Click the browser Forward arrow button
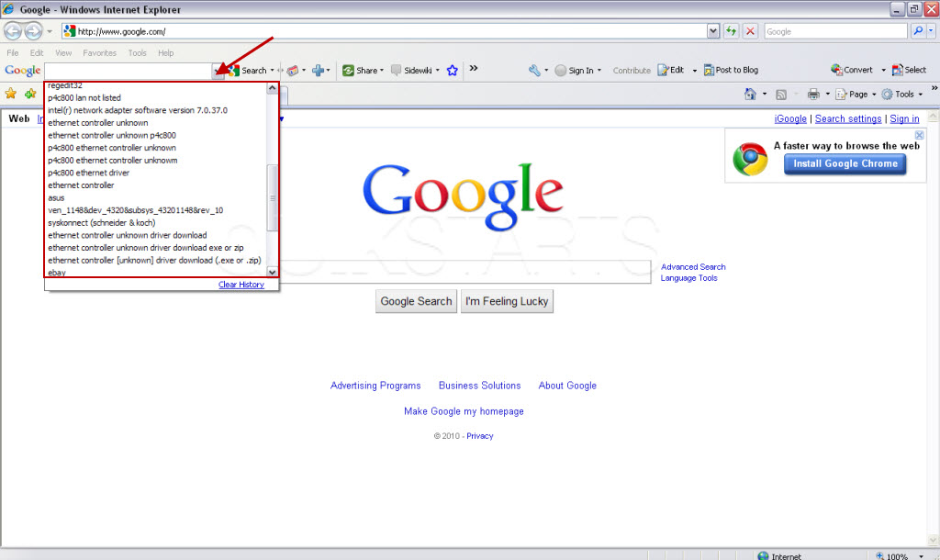Viewport: 940px width, 560px height. pos(34,30)
